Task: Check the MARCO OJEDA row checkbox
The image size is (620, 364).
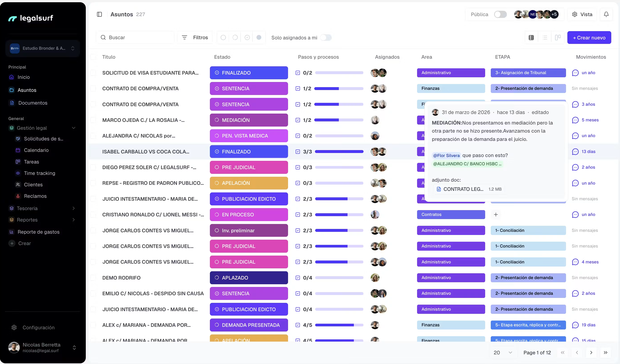Action: (93, 120)
